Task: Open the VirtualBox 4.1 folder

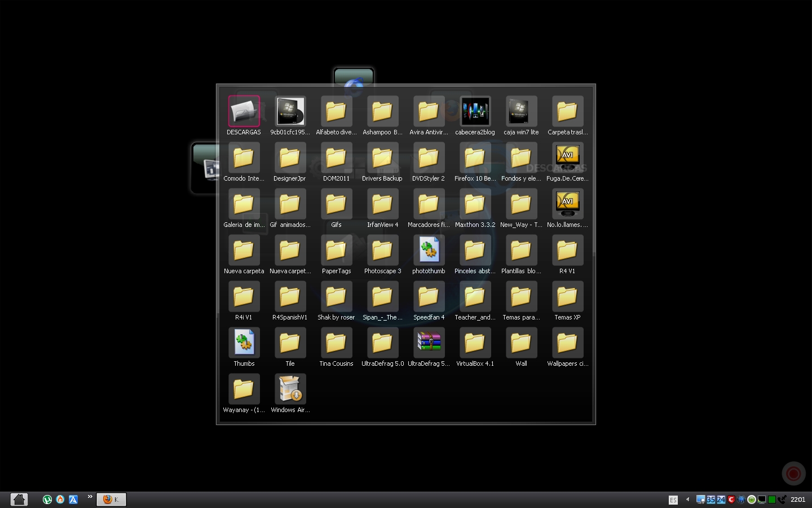Action: [475, 343]
